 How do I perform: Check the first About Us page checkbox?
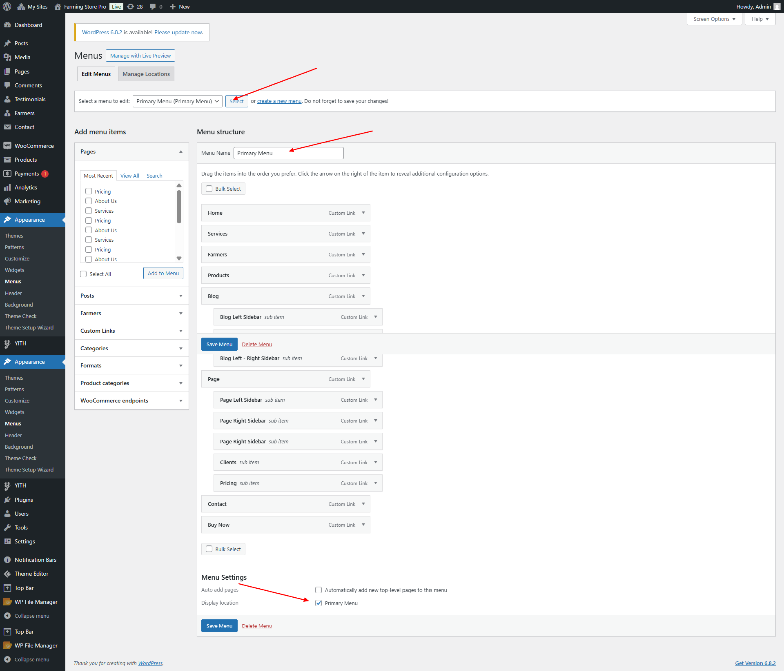[x=89, y=201]
